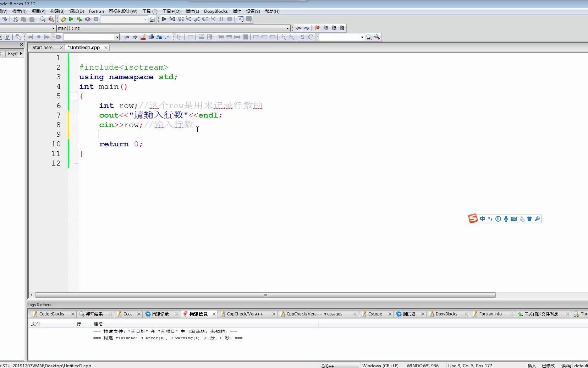Toggle regex search with the .* icon
Viewport: 588px width, 368px height.
[x=167, y=37]
